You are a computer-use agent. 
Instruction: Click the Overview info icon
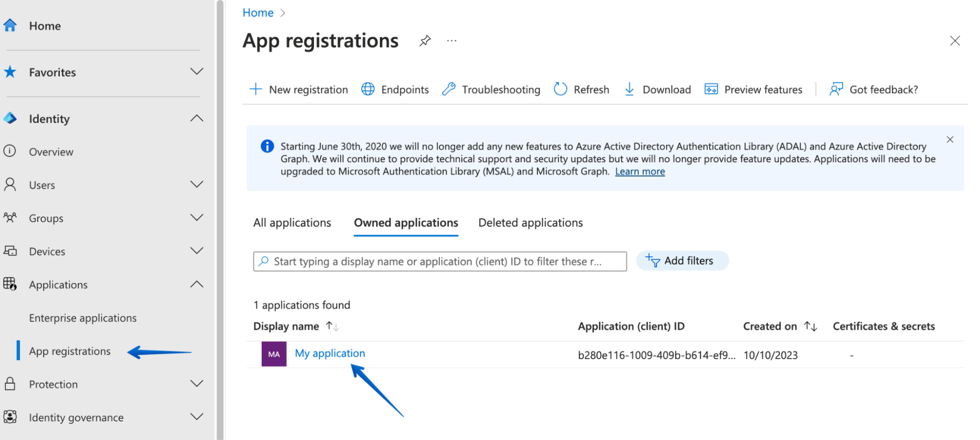pyautogui.click(x=10, y=151)
